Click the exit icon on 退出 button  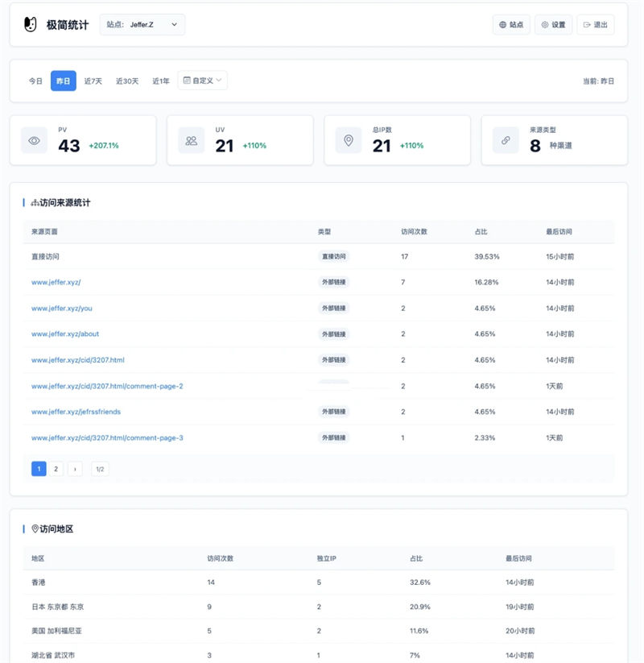tap(587, 25)
